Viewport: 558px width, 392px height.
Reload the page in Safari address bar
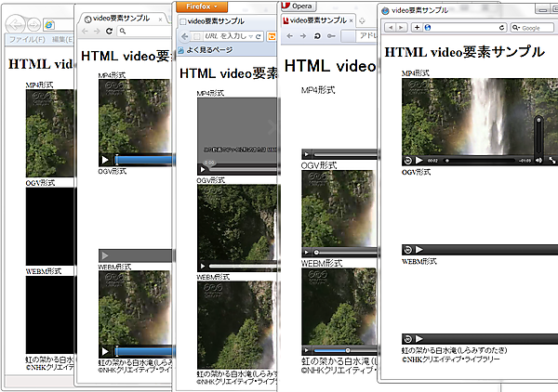(x=501, y=27)
